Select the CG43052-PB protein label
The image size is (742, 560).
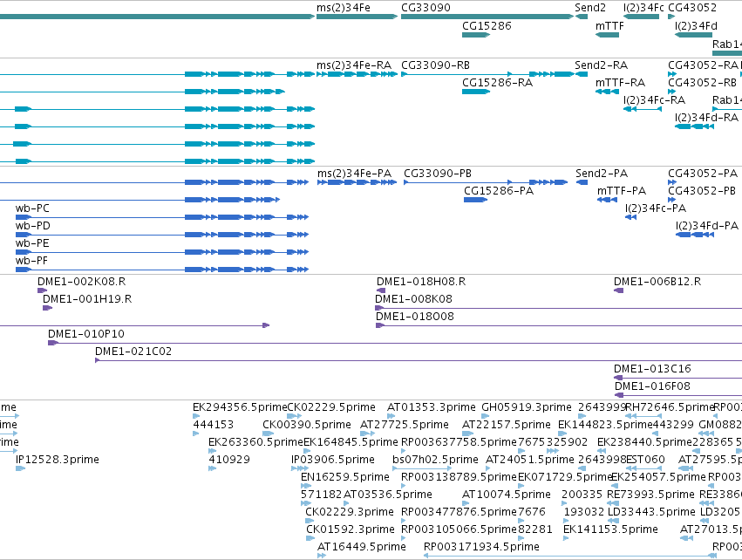pos(702,191)
